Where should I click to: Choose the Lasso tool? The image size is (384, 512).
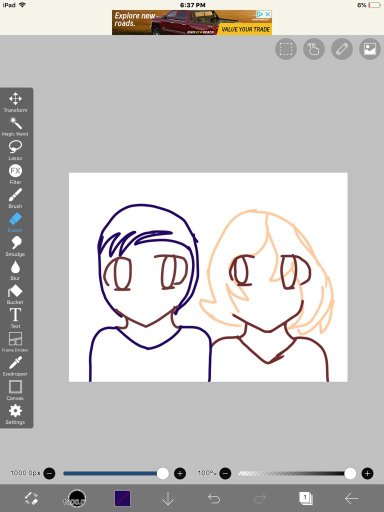tap(15, 150)
